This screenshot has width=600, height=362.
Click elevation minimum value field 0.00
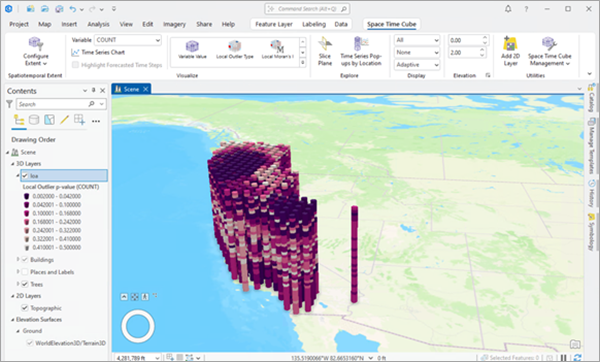[464, 40]
